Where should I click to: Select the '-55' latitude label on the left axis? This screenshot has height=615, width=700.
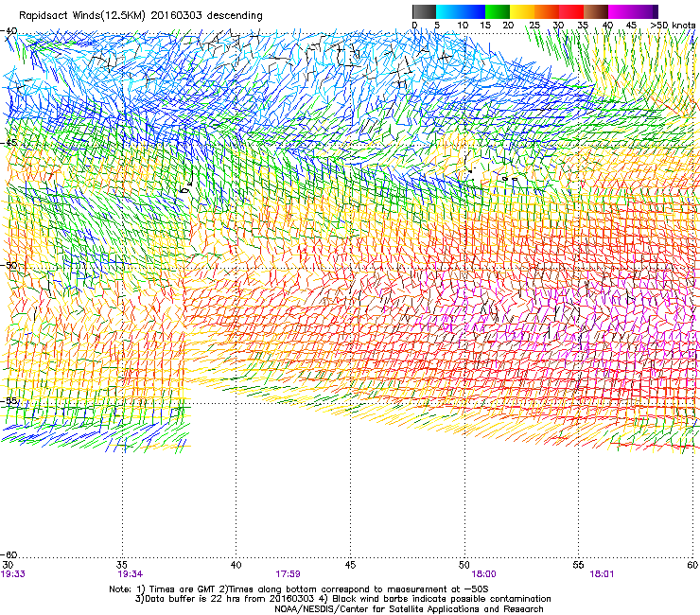9,400
